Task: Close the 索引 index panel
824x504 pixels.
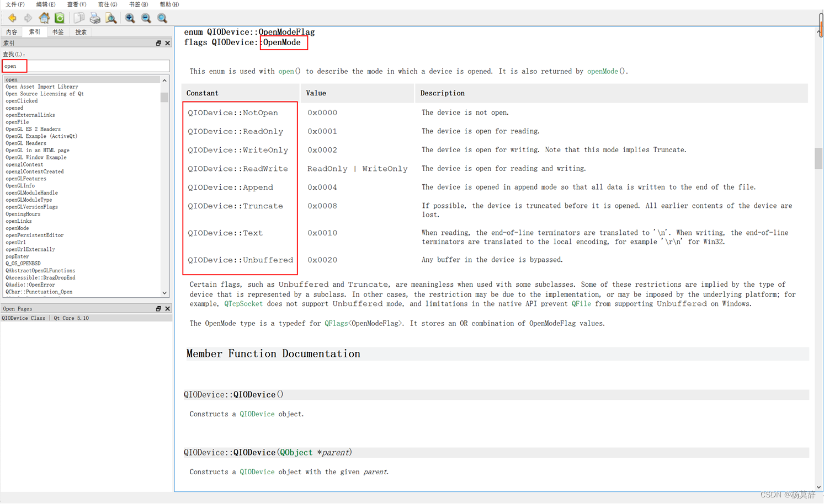Action: tap(168, 43)
